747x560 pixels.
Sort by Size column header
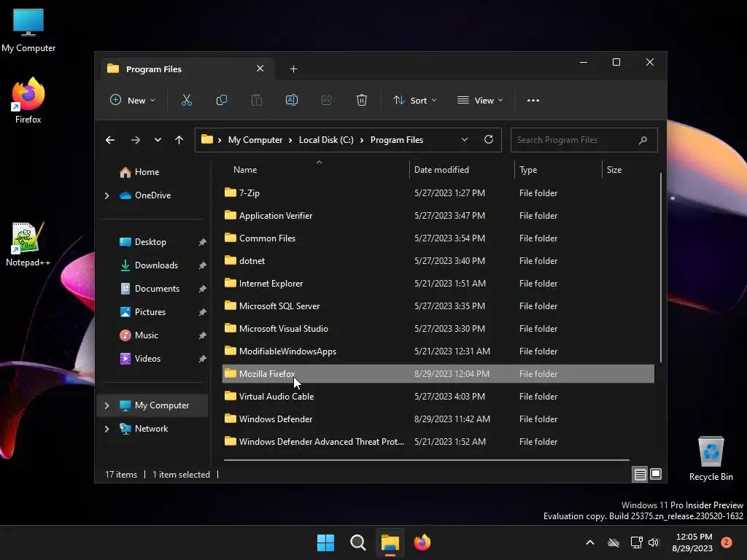pyautogui.click(x=614, y=170)
